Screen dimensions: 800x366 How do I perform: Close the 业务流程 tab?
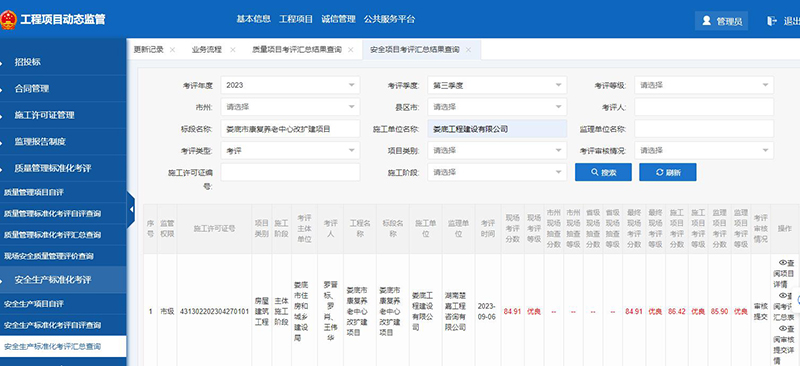[x=233, y=50]
